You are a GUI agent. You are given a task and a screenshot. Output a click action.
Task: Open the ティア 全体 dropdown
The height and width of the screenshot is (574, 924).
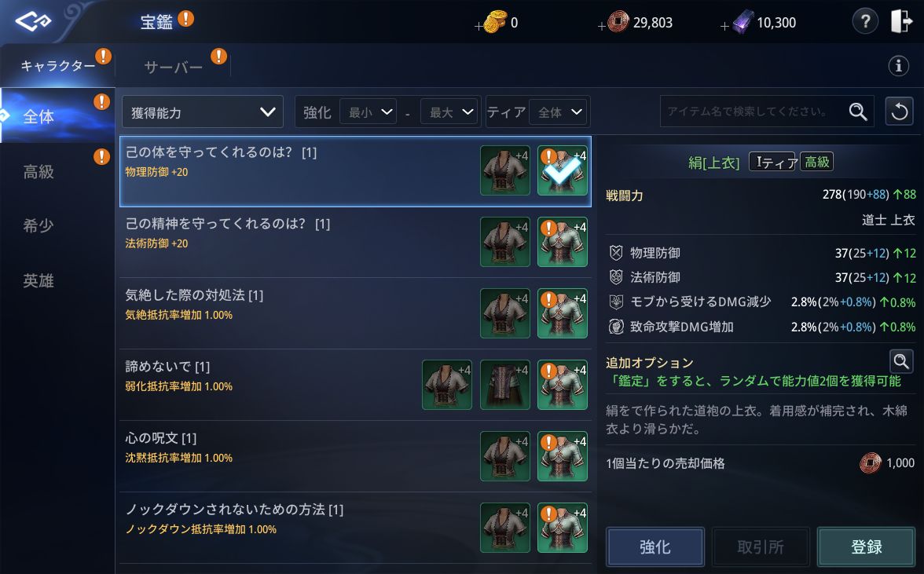[x=559, y=112]
